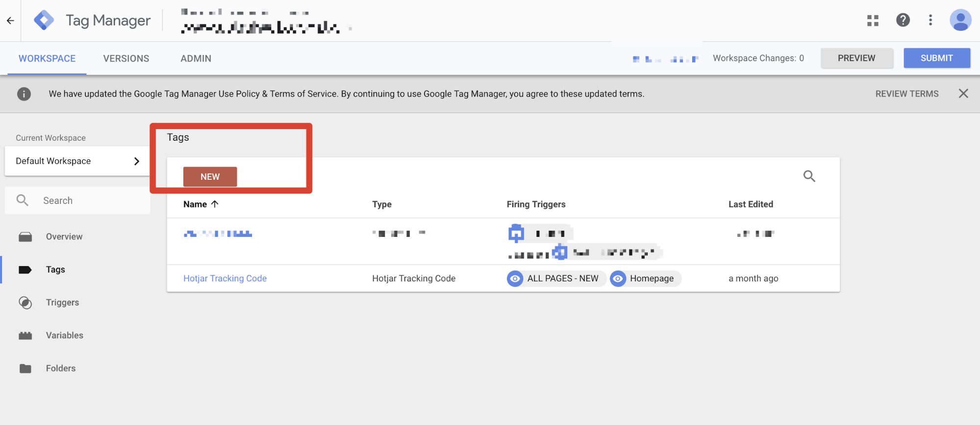This screenshot has height=425, width=980.
Task: Open the Default Workspace selector
Action: [x=77, y=161]
